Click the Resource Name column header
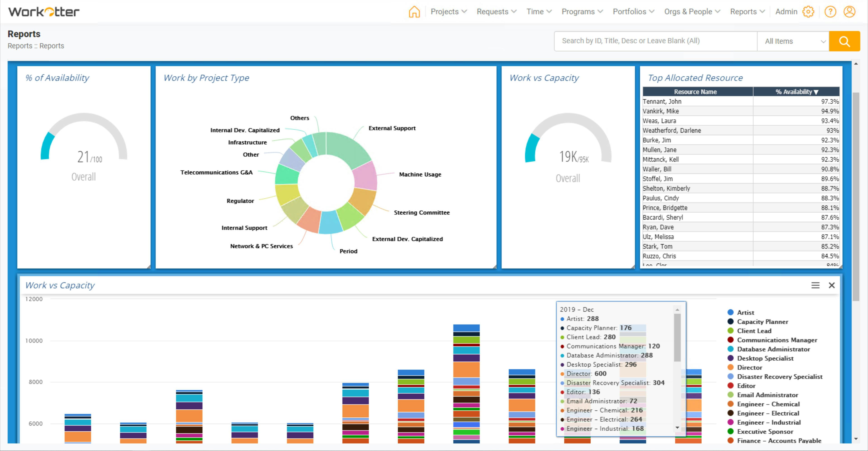 tap(695, 92)
